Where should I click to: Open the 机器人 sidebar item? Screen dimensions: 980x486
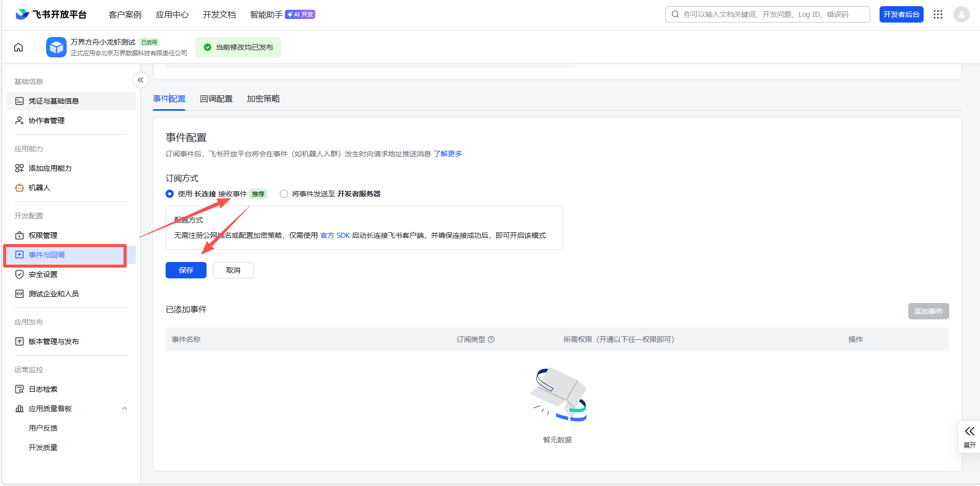(x=39, y=188)
